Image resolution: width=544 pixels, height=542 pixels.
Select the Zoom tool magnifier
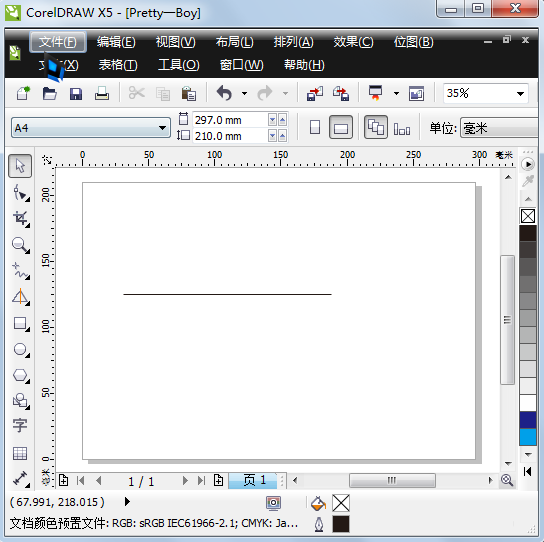pos(21,245)
